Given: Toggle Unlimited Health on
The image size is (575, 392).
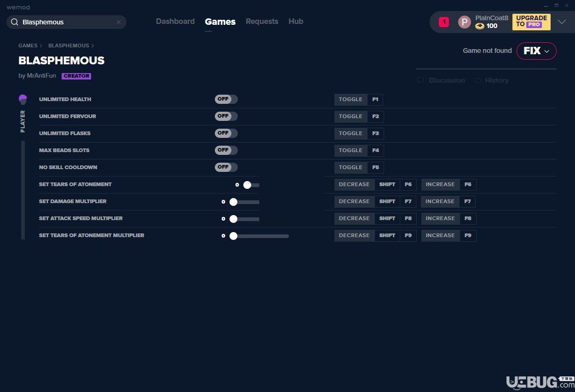Looking at the screenshot, I should [x=226, y=99].
